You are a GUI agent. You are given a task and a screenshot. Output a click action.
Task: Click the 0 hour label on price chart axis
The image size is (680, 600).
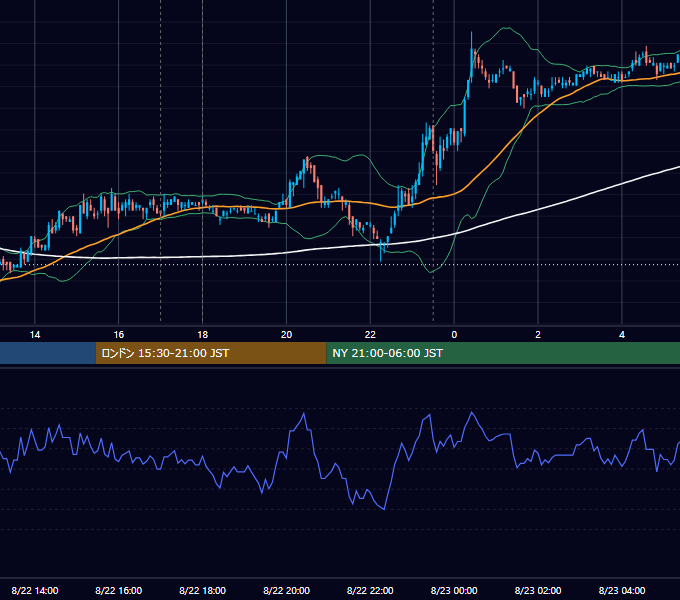[x=454, y=335]
